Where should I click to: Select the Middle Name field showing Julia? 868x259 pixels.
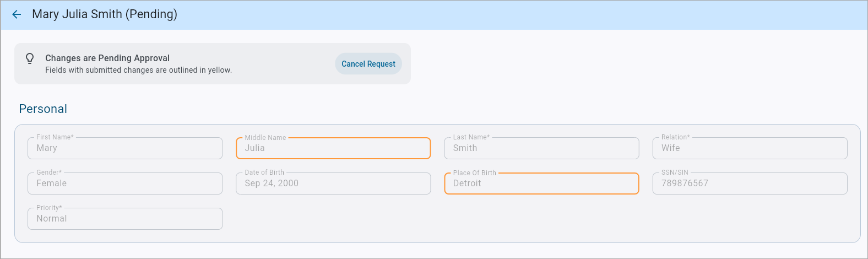(333, 148)
